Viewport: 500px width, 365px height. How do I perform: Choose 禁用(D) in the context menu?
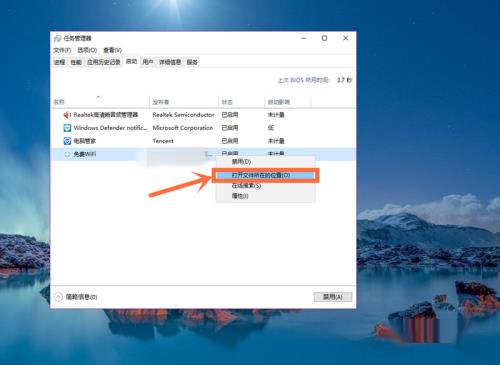click(265, 162)
